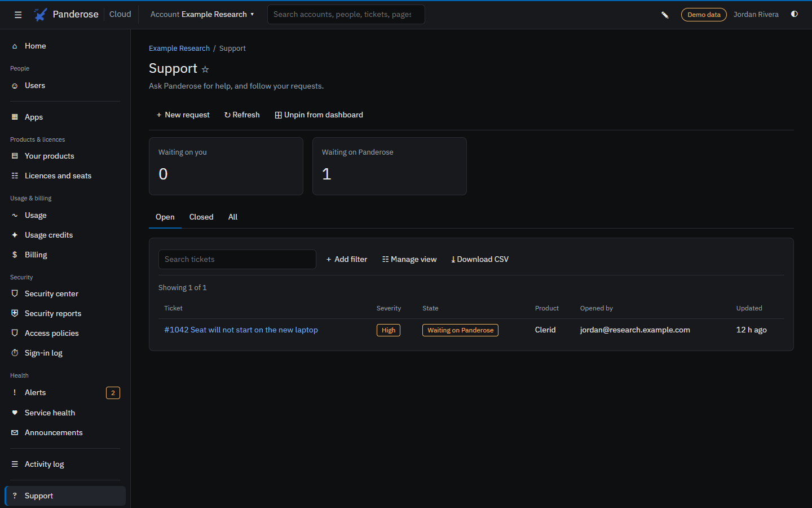812x508 pixels.
Task: Open Alerts in sidebar
Action: click(x=65, y=393)
